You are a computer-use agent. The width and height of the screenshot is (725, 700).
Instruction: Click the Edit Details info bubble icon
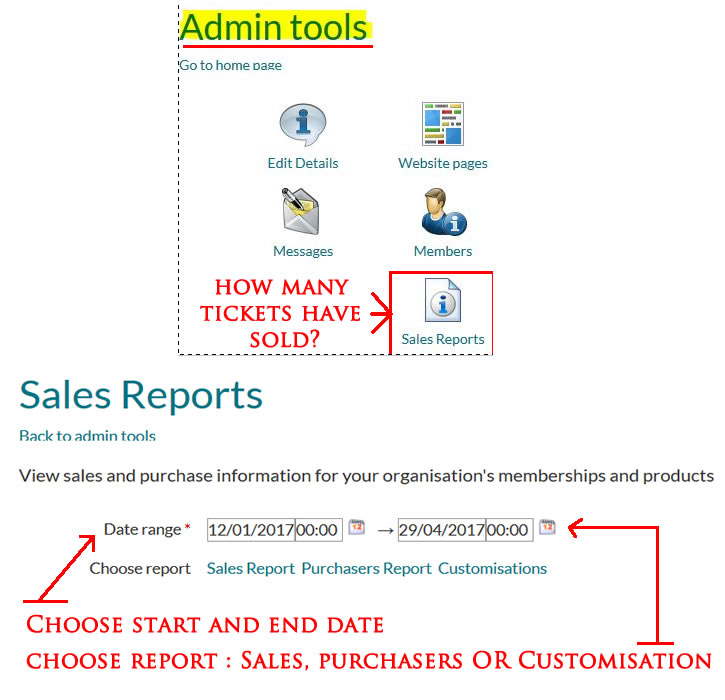[302, 126]
